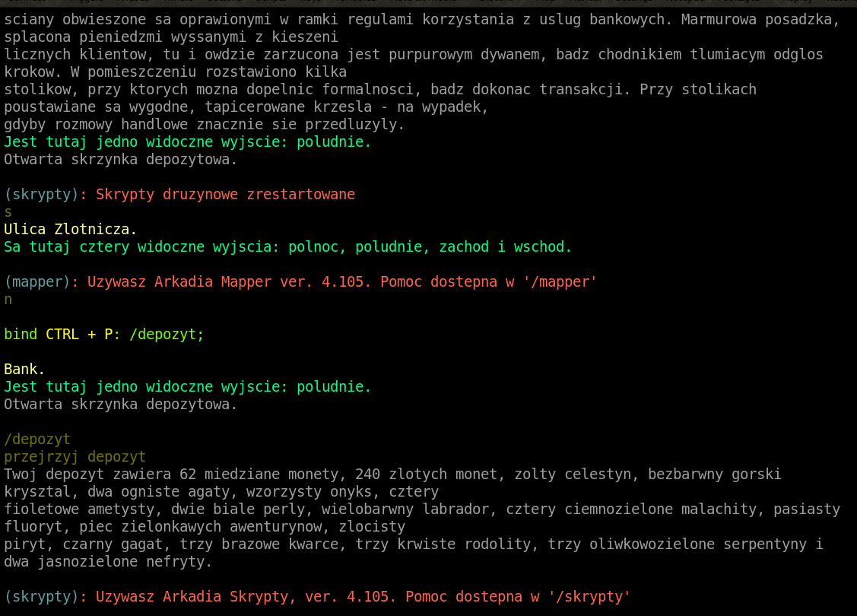Viewport: 857px width, 616px height.
Task: Click the 's' command echo
Action: pos(8,211)
